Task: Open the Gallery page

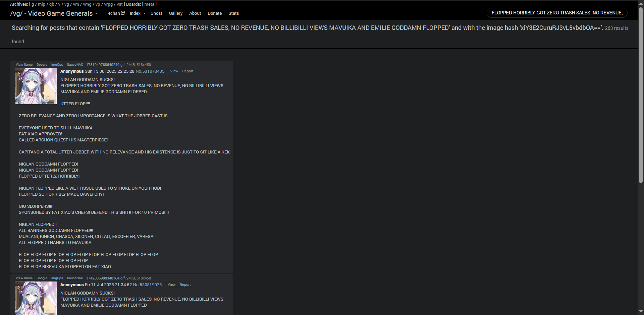Action: (x=176, y=13)
